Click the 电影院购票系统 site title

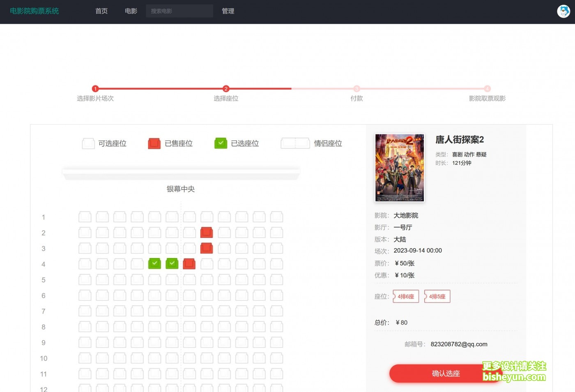click(x=34, y=11)
